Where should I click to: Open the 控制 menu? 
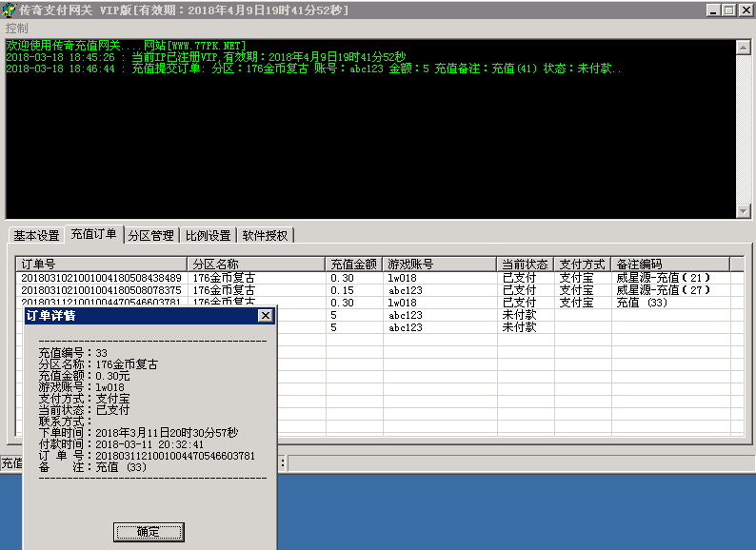point(16,29)
